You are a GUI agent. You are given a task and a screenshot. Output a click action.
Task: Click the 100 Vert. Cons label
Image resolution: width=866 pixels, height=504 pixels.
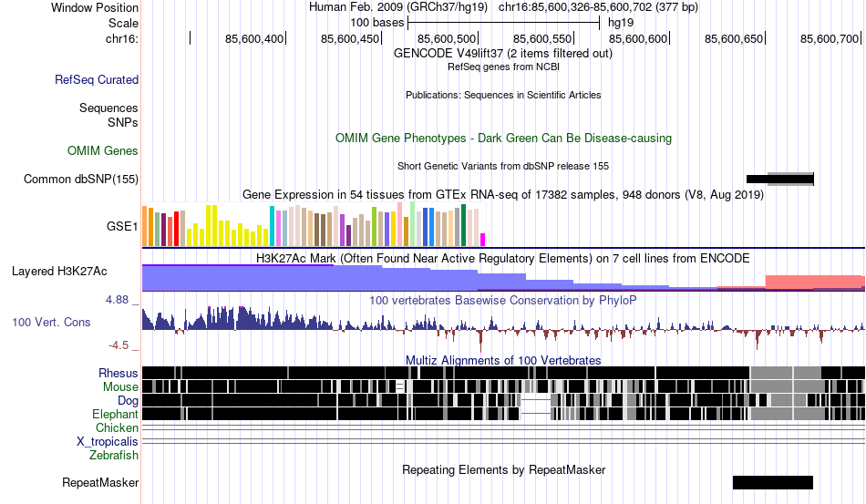tap(51, 323)
